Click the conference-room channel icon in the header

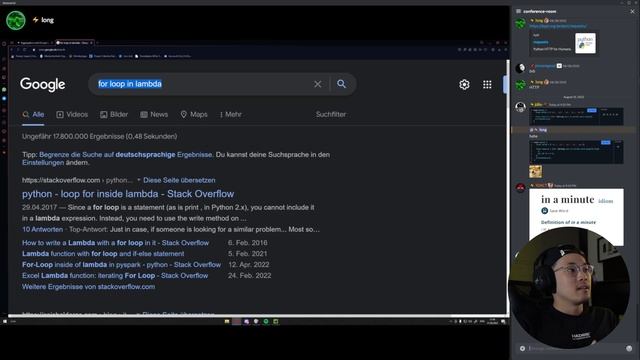click(518, 11)
